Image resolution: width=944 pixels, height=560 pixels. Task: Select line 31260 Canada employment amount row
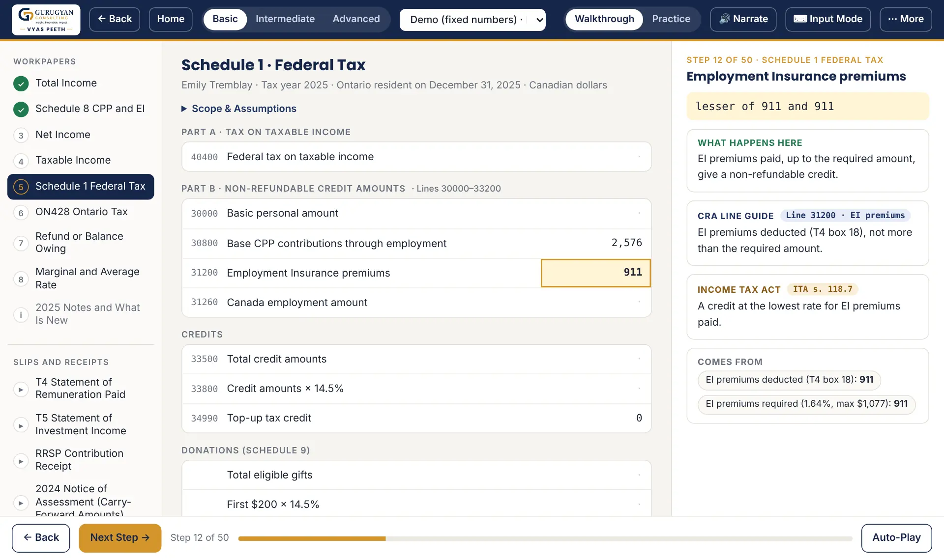point(416,303)
